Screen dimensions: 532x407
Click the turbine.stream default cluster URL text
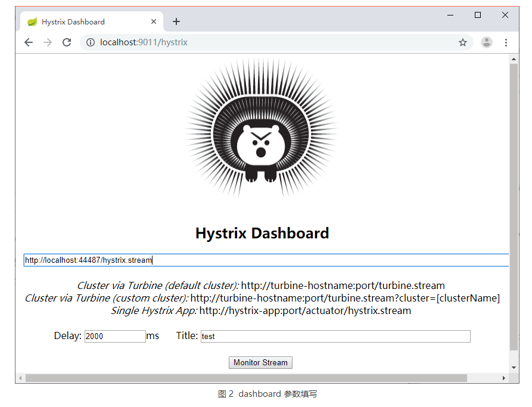(x=343, y=285)
